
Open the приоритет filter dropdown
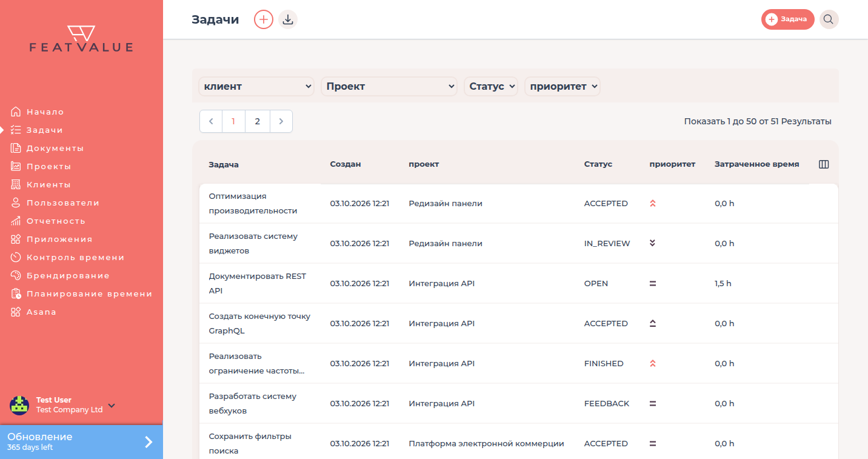click(x=563, y=86)
